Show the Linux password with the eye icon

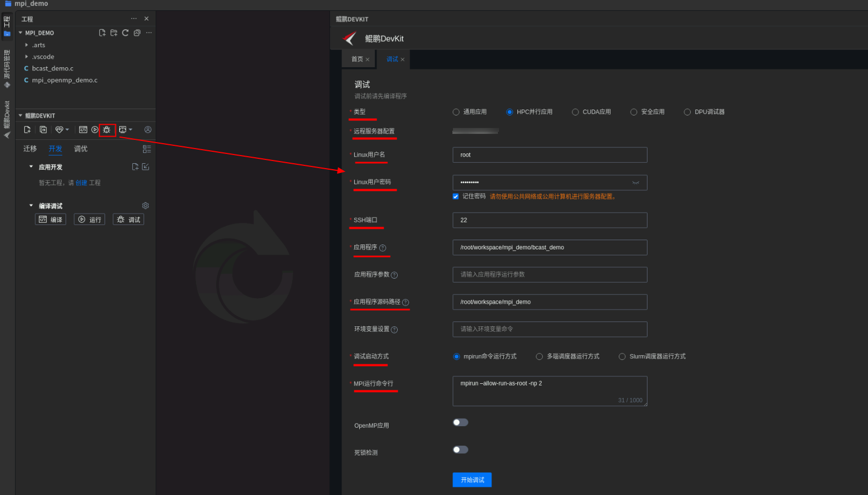(636, 183)
